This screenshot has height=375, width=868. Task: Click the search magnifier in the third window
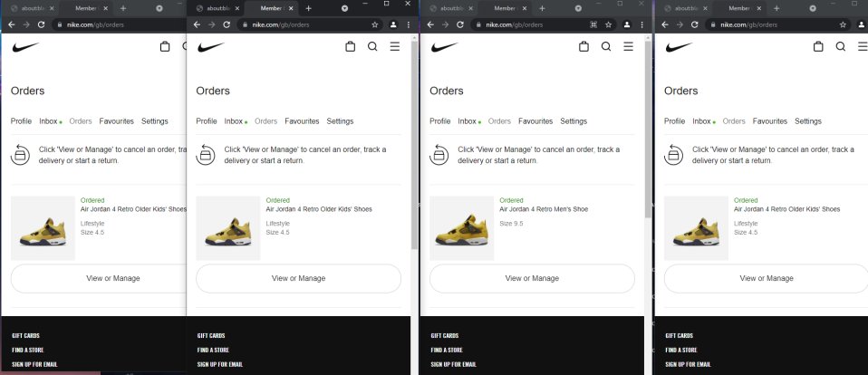point(606,47)
